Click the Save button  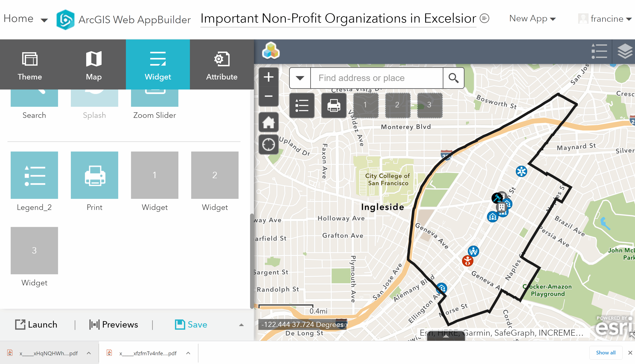(191, 325)
